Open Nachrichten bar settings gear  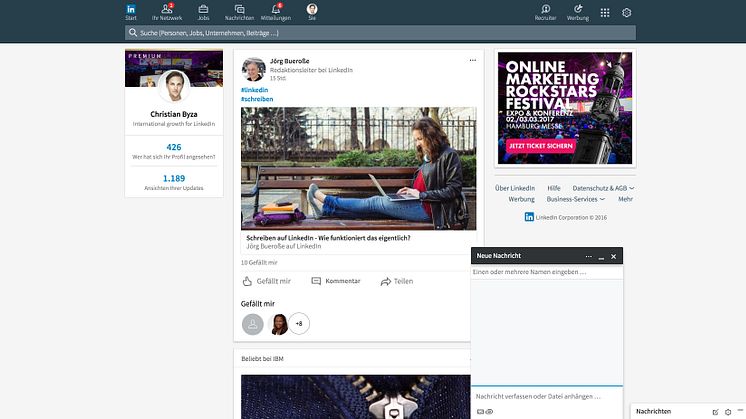(728, 412)
